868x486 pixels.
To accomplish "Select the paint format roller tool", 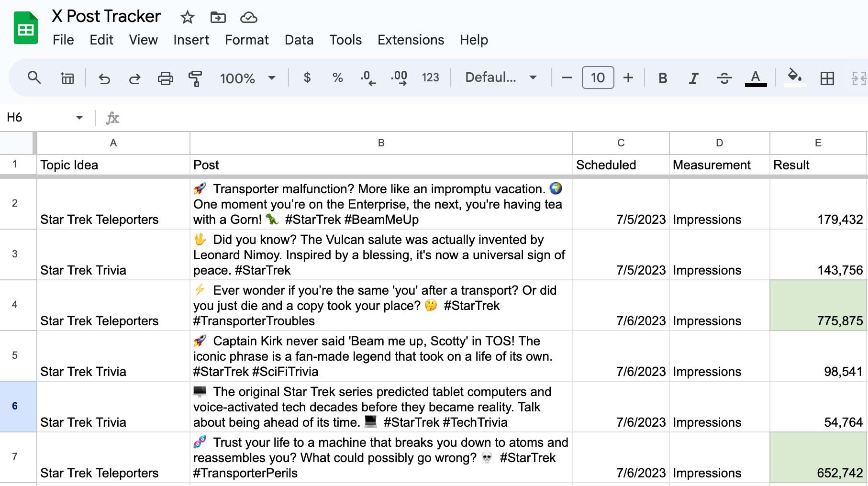I will point(195,78).
